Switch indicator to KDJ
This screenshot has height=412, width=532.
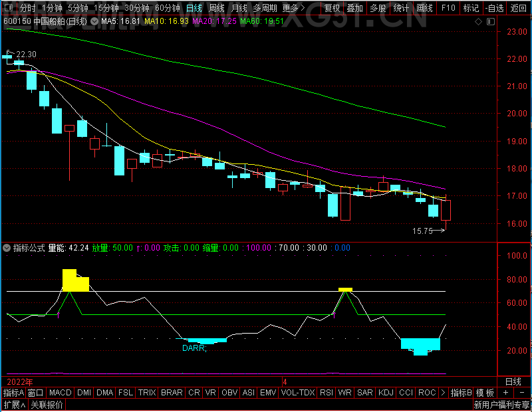[386, 393]
